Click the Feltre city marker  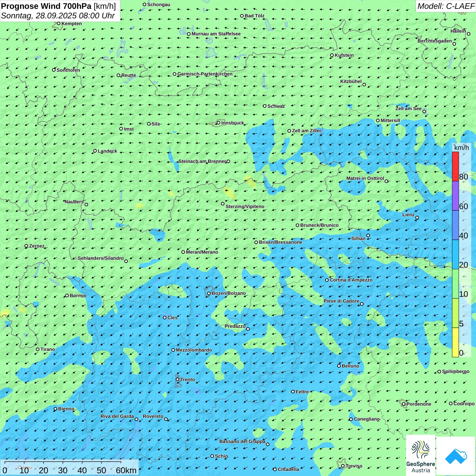tap(293, 392)
